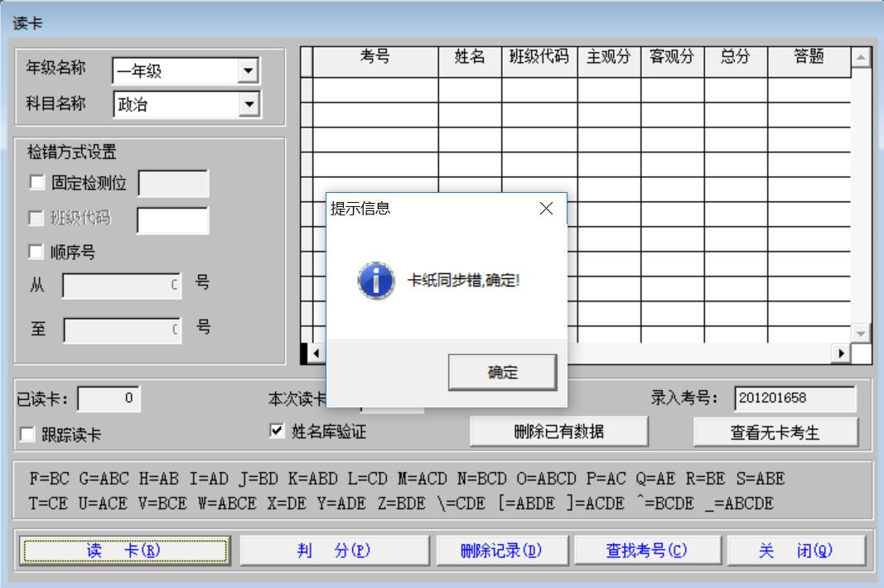Click 确定 button in the message dialog
884x588 pixels.
pyautogui.click(x=502, y=372)
